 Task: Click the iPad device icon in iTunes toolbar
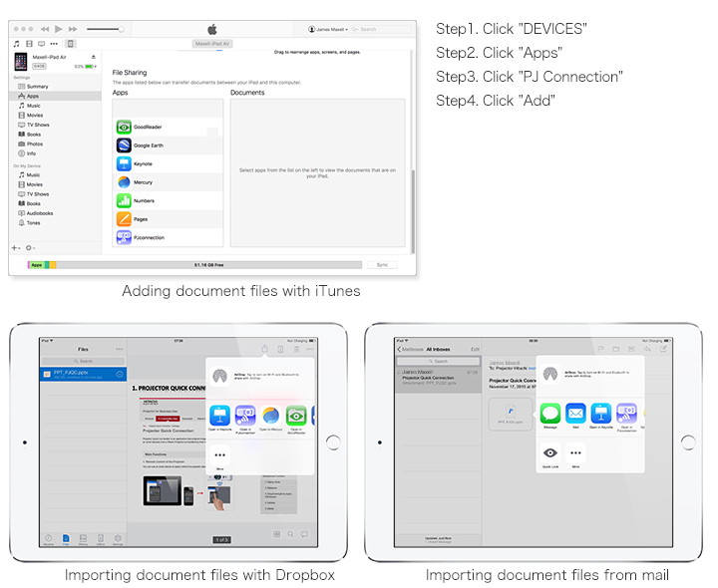click(x=70, y=44)
